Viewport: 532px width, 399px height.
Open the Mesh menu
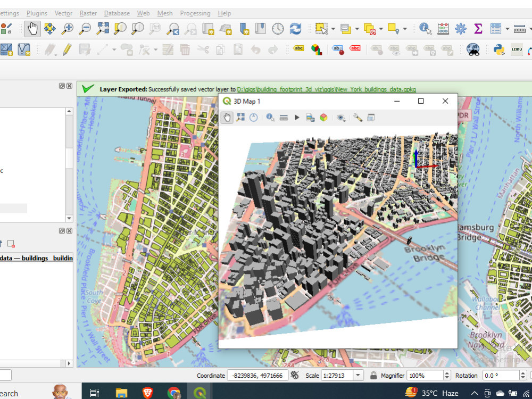click(165, 13)
